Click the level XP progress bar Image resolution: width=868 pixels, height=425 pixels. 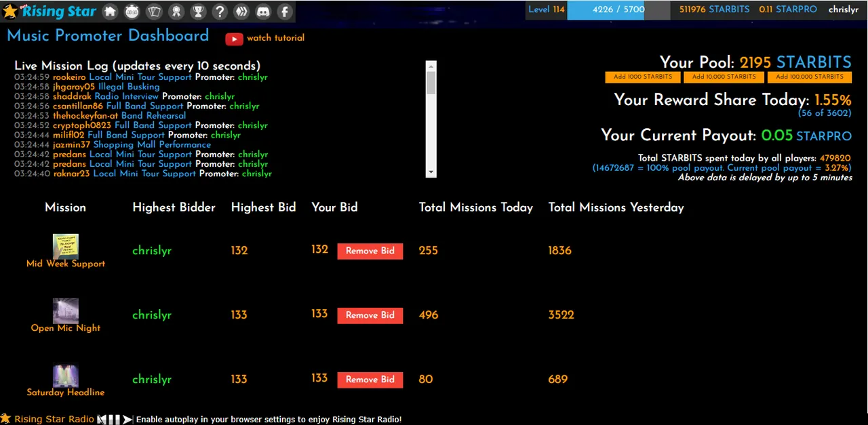coord(618,10)
